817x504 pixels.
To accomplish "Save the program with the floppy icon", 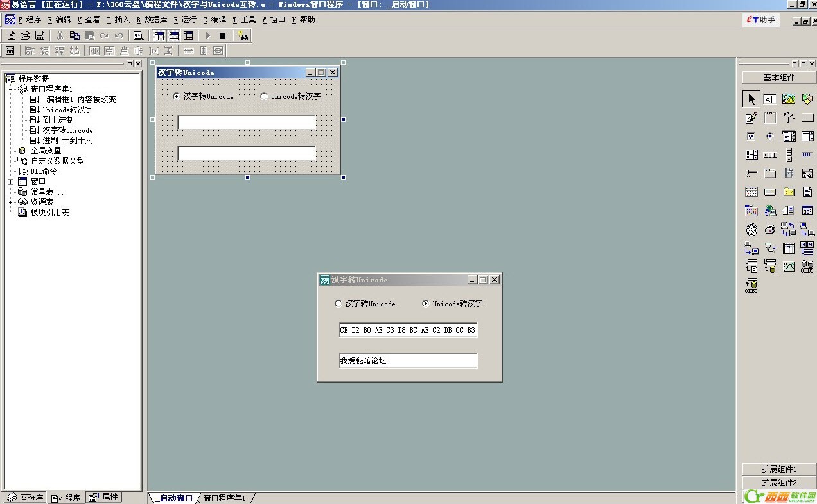I will point(40,36).
